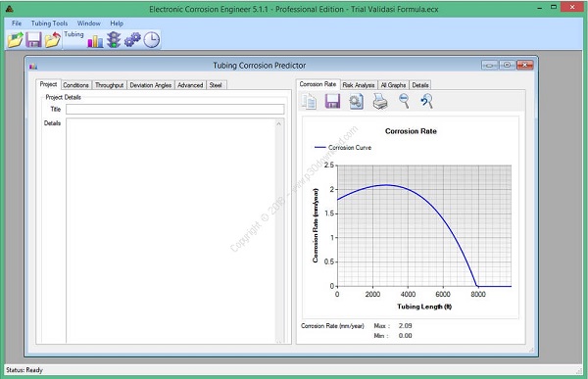Click the Corrosion Rate chart title

(411, 131)
